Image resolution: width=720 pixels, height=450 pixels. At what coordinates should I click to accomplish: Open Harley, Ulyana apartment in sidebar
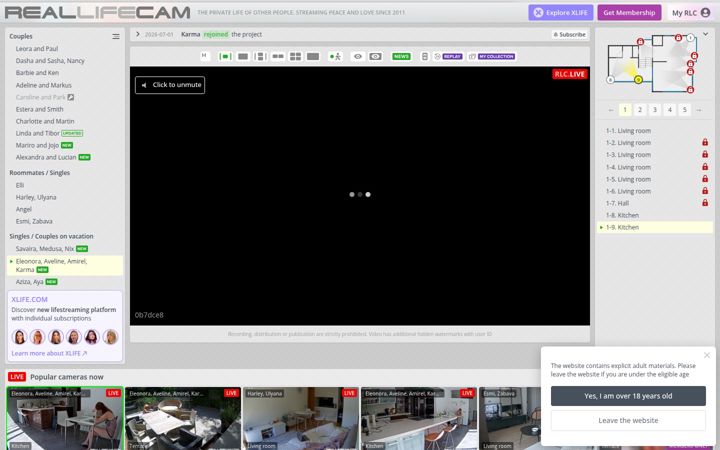coord(36,197)
